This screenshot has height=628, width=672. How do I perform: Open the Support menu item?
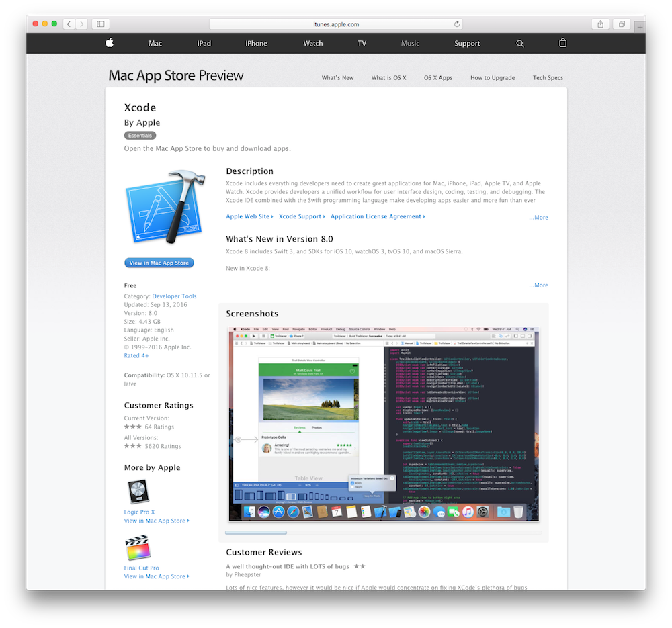(467, 43)
